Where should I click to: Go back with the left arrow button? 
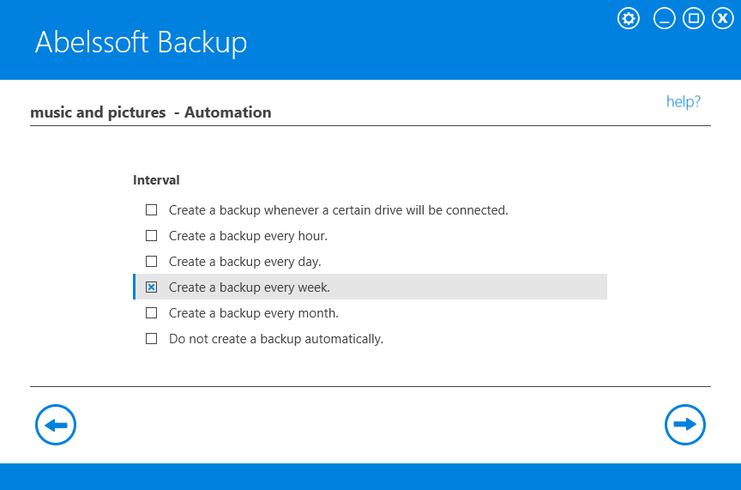coord(56,425)
